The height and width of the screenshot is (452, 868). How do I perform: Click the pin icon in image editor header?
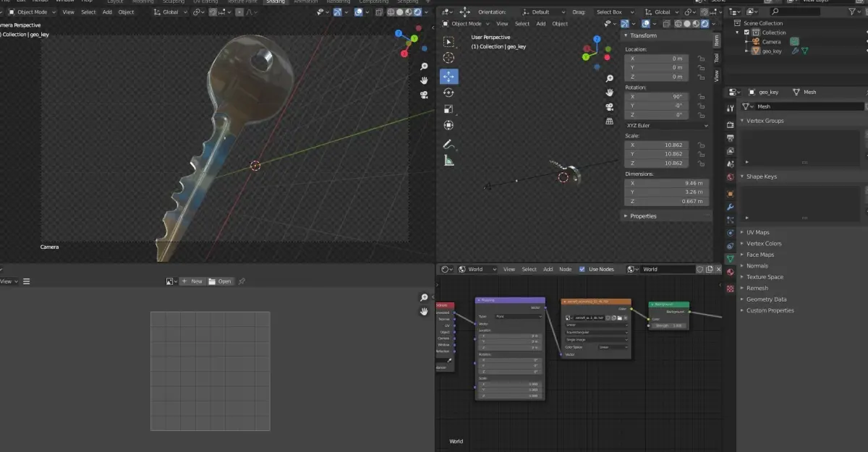click(242, 281)
